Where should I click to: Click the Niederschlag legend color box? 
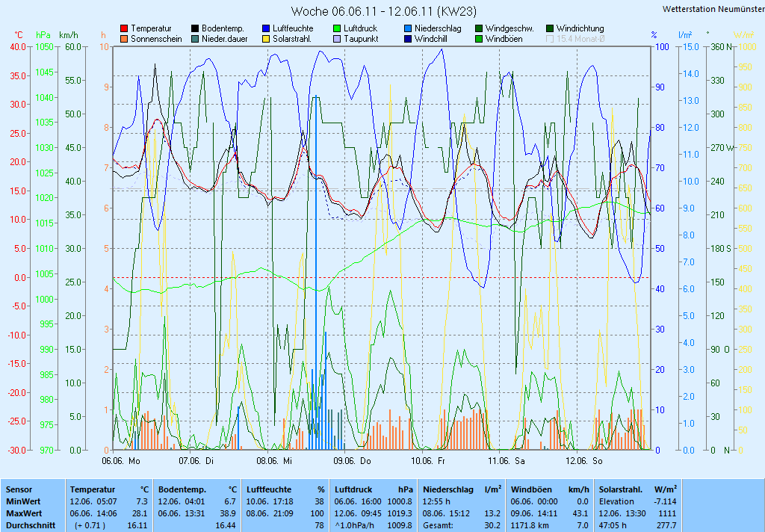point(408,29)
